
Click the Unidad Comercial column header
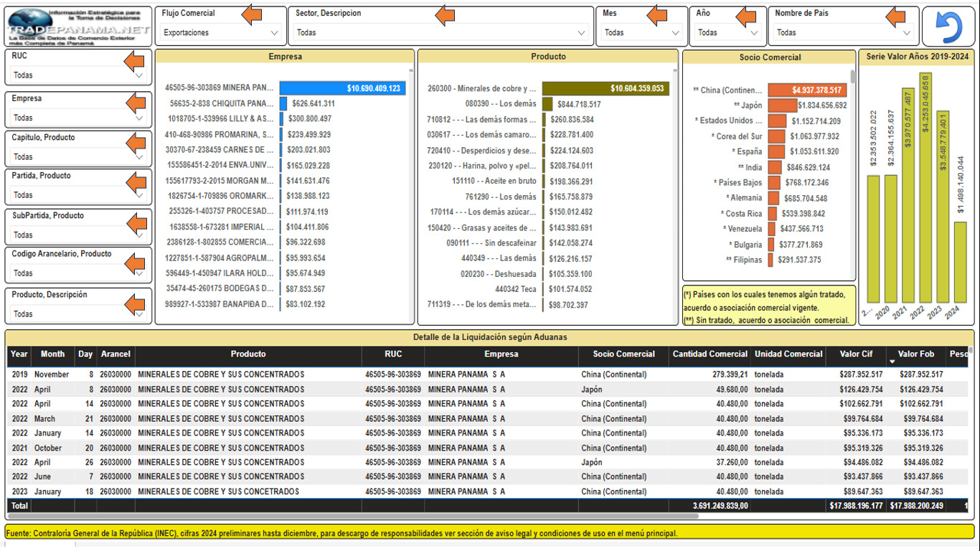[788, 354]
